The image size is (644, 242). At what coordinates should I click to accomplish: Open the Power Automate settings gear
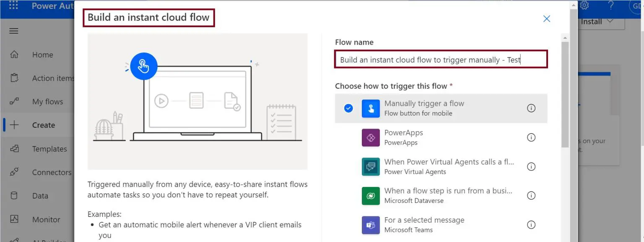[x=584, y=6]
